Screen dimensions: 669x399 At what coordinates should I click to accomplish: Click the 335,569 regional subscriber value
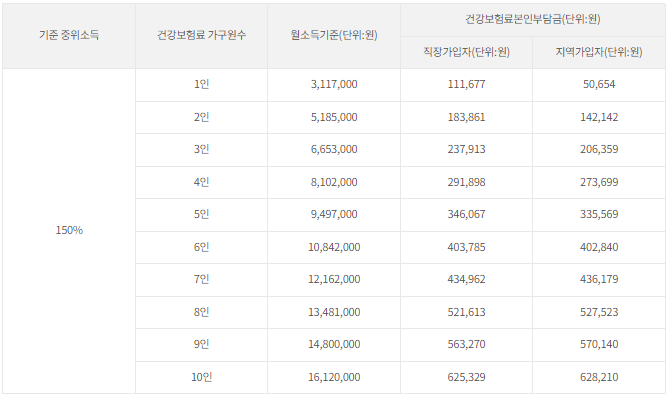pos(599,214)
